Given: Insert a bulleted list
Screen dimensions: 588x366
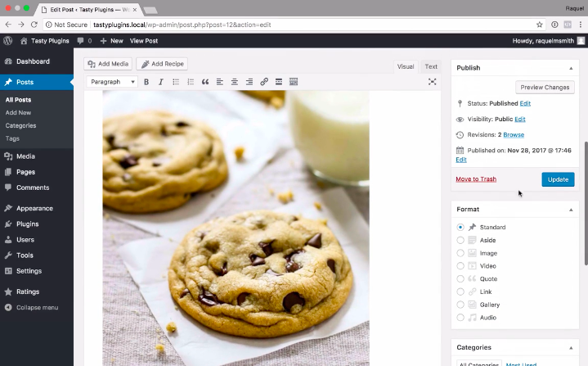Looking at the screenshot, I should (x=176, y=82).
